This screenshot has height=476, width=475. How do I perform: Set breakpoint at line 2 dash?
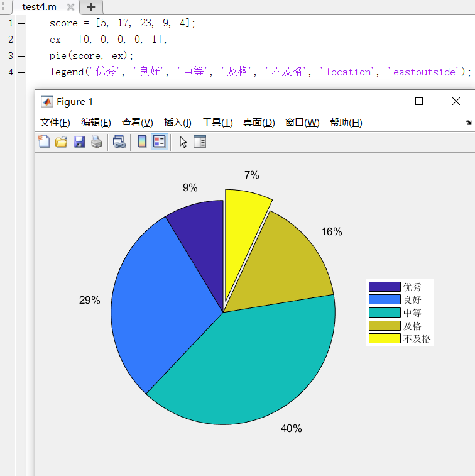click(x=21, y=40)
